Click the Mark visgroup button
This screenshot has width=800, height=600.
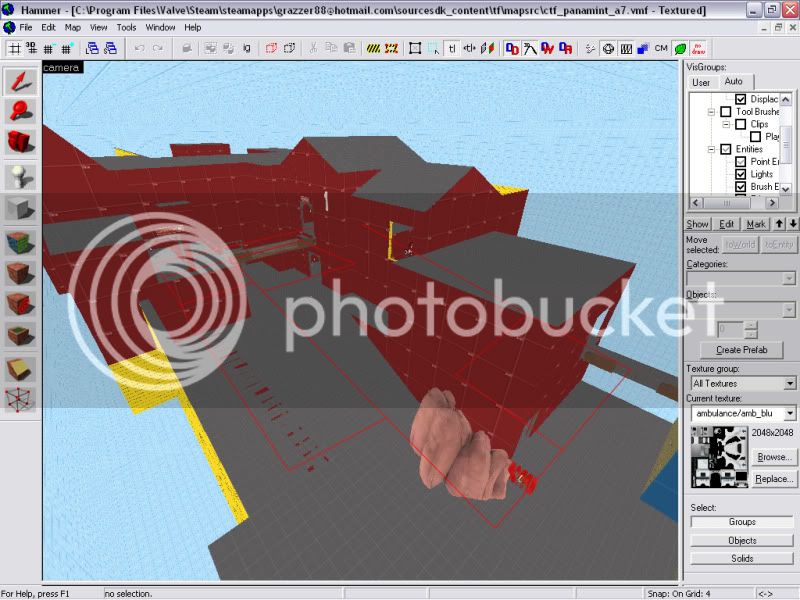756,223
